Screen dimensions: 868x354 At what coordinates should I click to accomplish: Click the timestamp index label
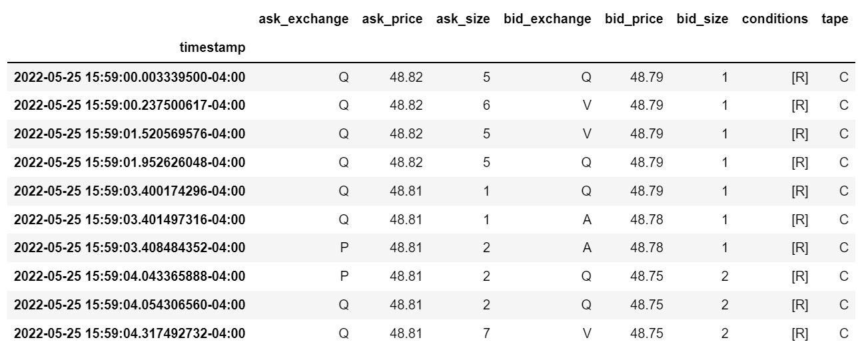(213, 47)
